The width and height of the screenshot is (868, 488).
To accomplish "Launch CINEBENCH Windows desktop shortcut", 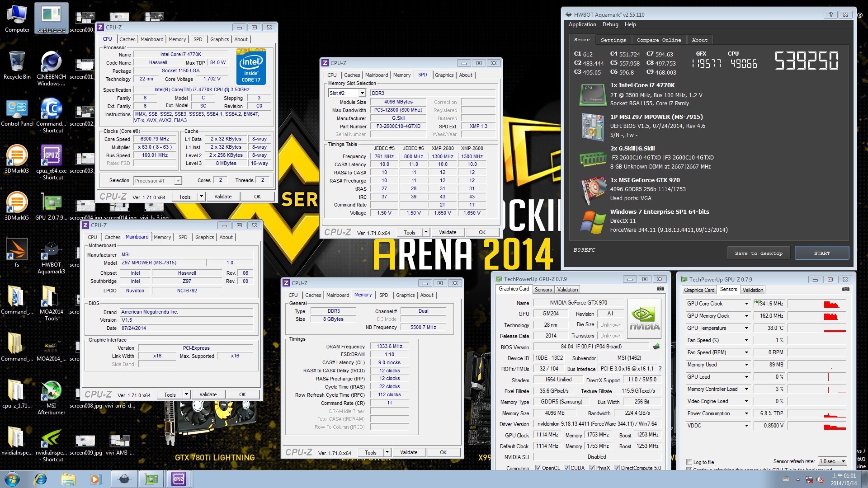I will [x=51, y=68].
